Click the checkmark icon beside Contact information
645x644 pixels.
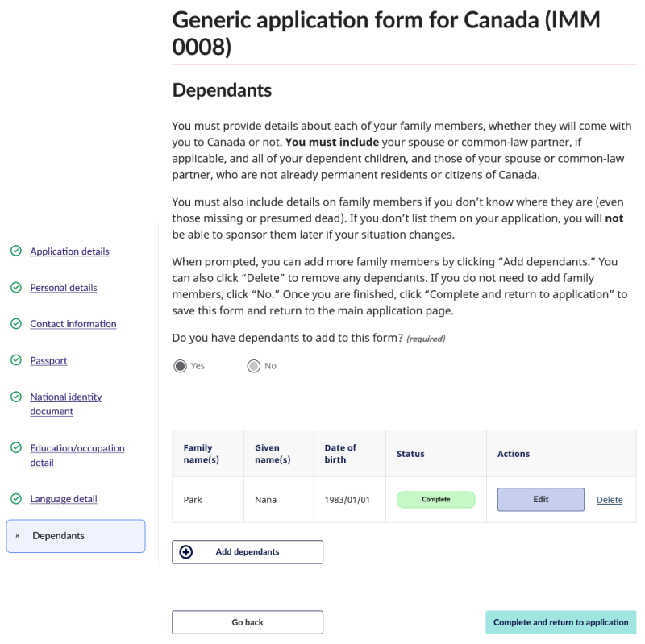coord(16,324)
